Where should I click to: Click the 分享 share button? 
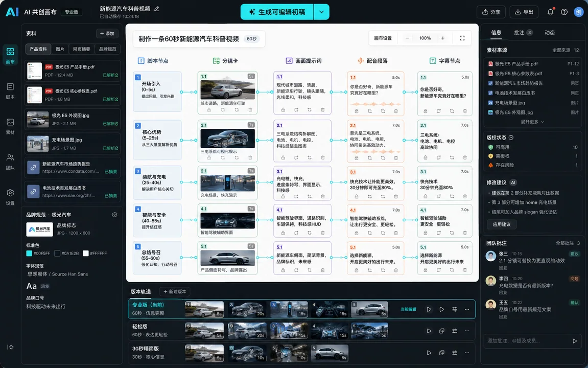491,12
